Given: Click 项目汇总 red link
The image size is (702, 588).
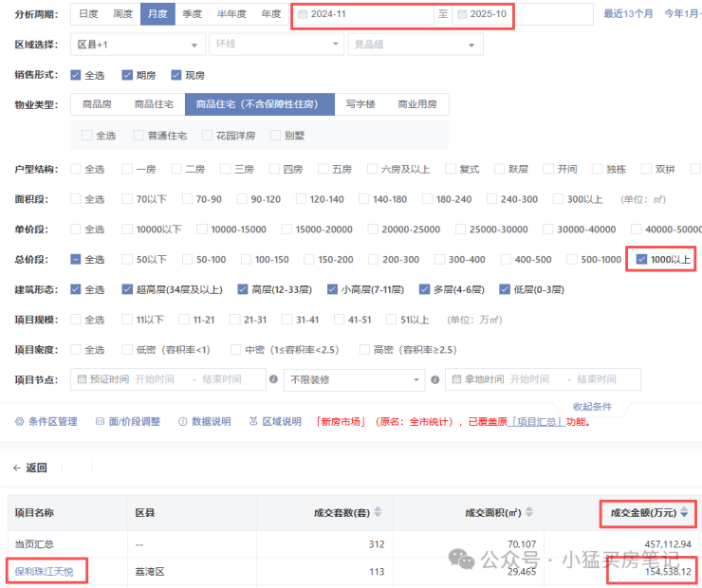Looking at the screenshot, I should tap(537, 421).
